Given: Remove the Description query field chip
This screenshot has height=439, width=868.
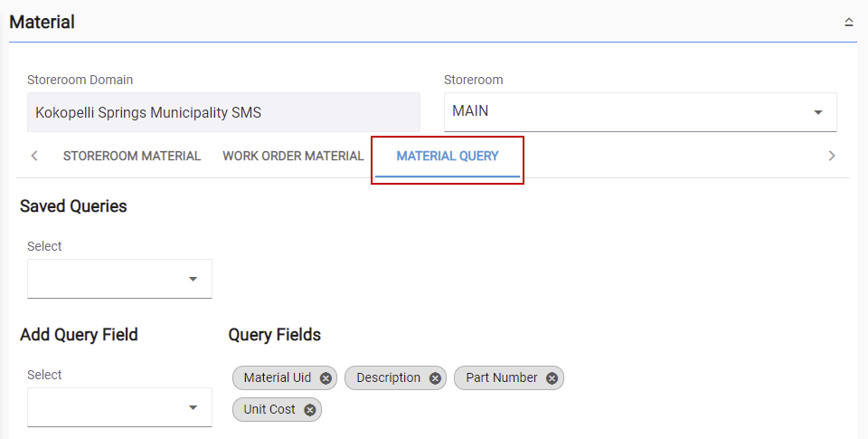Looking at the screenshot, I should [x=435, y=378].
